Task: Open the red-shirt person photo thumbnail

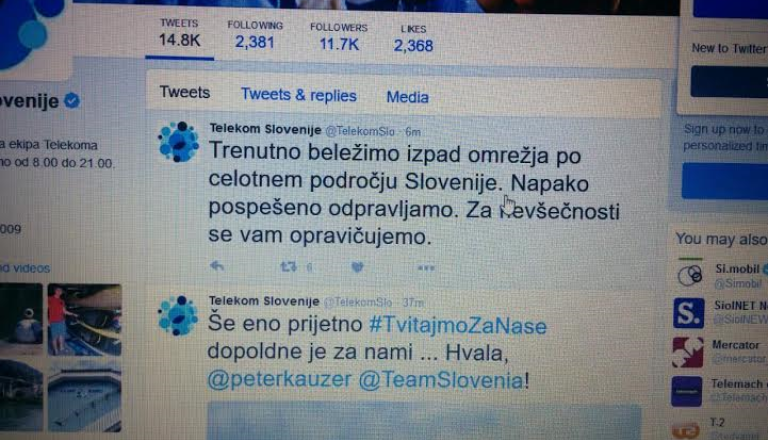Action: [x=84, y=319]
